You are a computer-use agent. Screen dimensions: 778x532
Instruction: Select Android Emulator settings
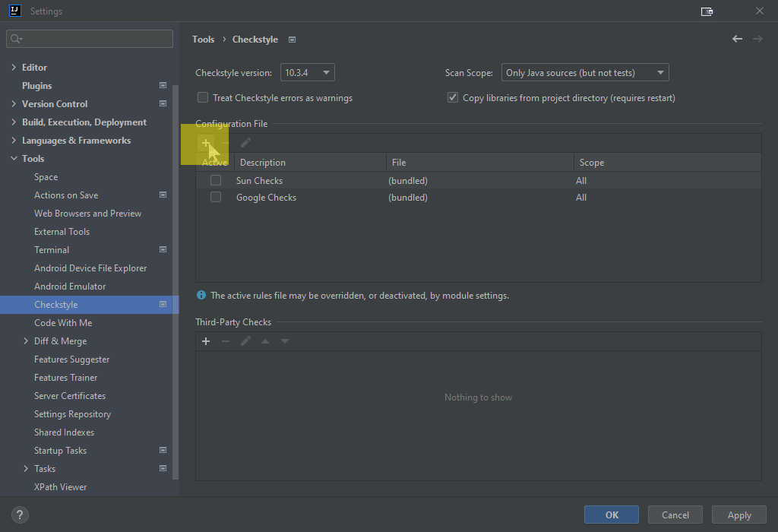click(70, 287)
